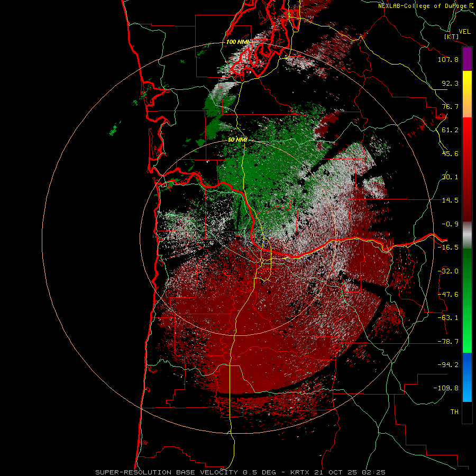Click the blue segment of the color bar

pos(467,377)
